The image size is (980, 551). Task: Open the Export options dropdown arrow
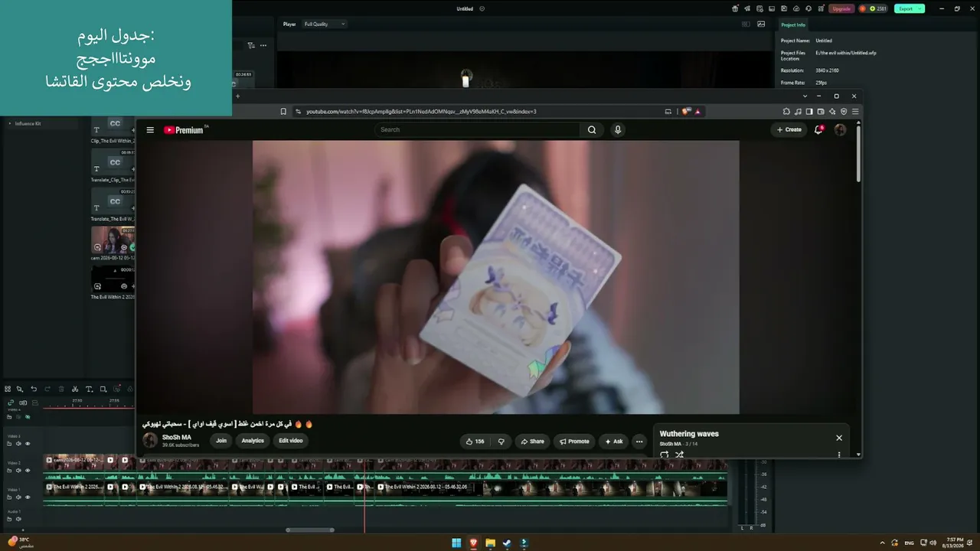tap(920, 8)
